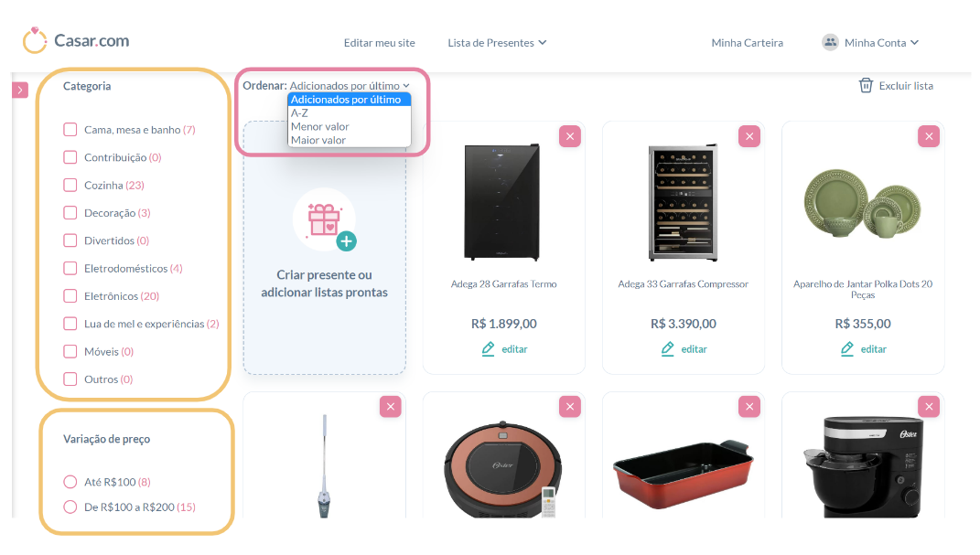Click editar under Adega 33 Garrafas Compressor
This screenshot has height=555, width=980.
pos(694,349)
